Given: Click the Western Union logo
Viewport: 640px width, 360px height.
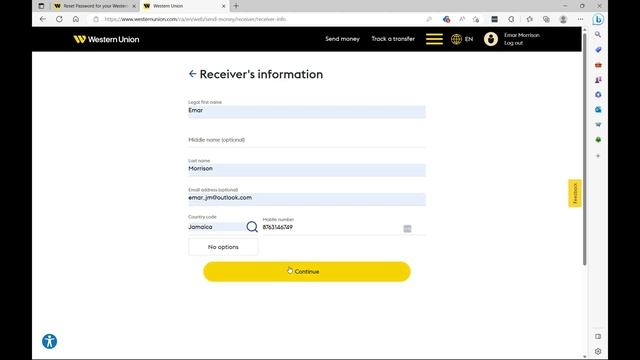Looking at the screenshot, I should [x=106, y=39].
